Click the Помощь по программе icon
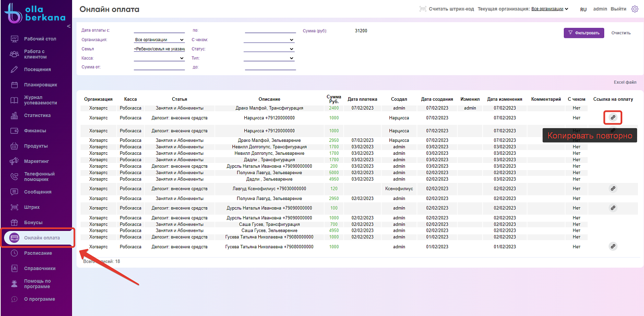The width and height of the screenshot is (644, 316). [x=14, y=284]
